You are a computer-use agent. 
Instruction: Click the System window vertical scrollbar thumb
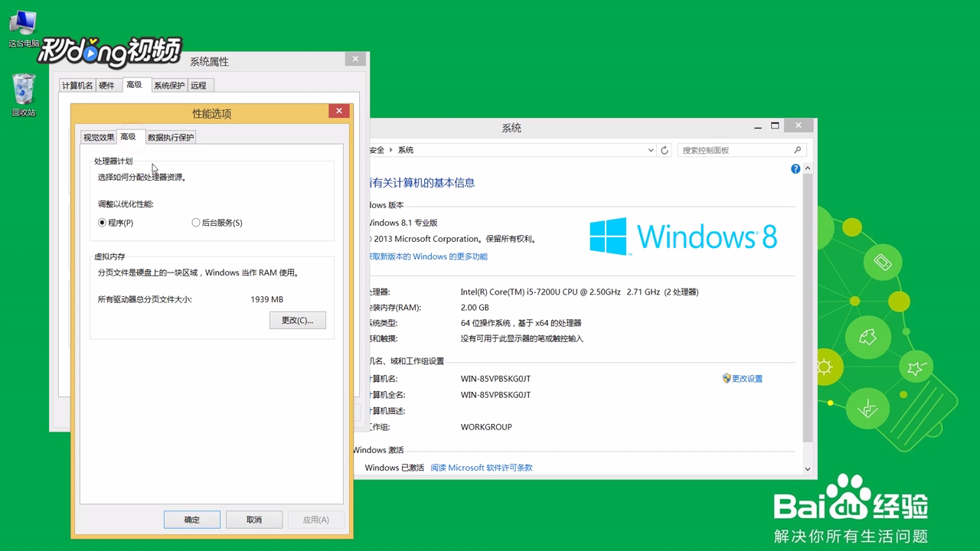(808, 308)
